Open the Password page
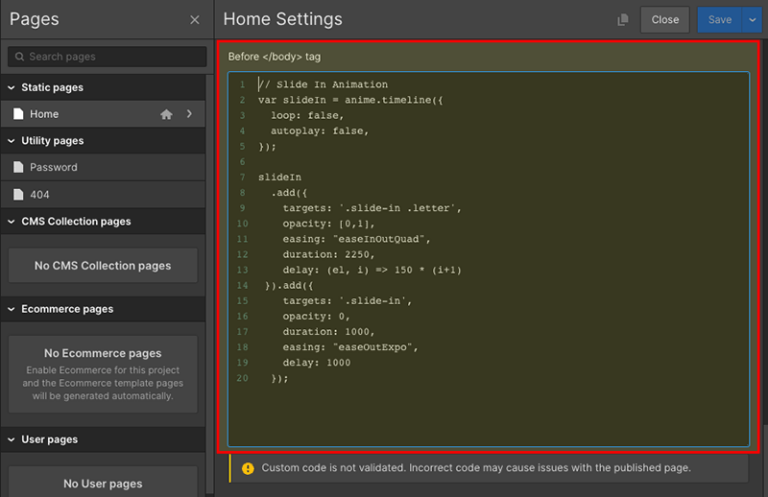The width and height of the screenshot is (768, 497). pos(54,168)
